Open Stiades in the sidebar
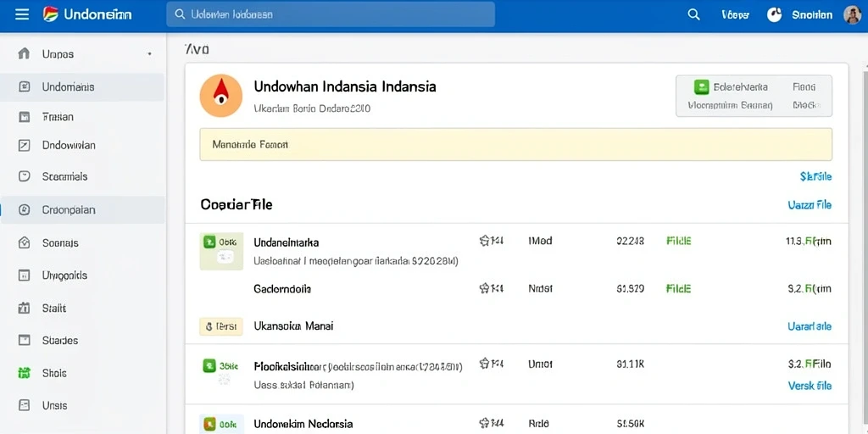This screenshot has width=868, height=434. [60, 341]
